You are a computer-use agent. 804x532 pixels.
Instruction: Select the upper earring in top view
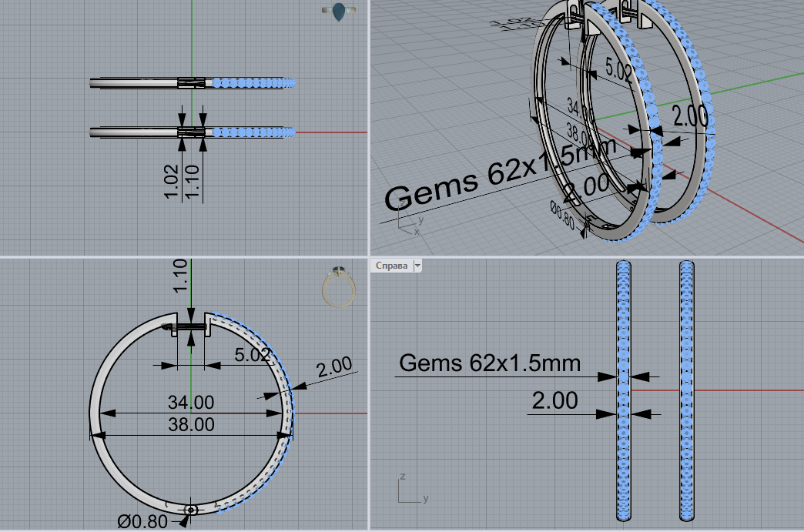point(193,82)
